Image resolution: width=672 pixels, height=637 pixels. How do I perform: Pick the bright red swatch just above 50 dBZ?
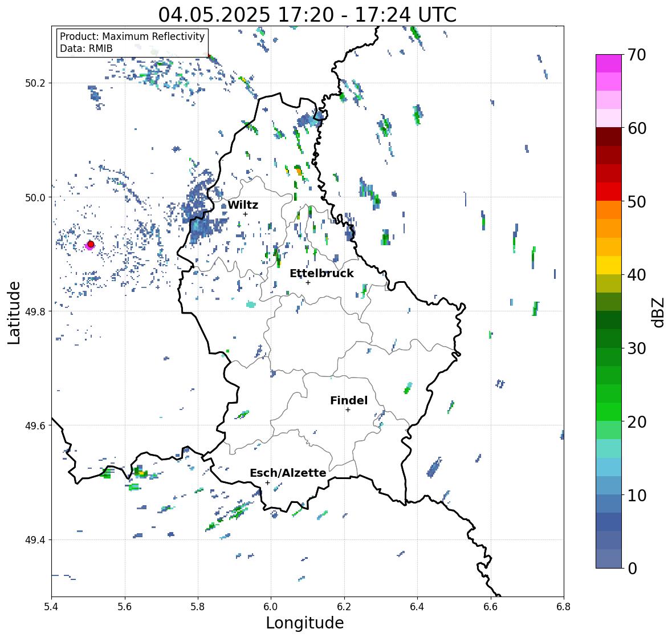(x=609, y=192)
